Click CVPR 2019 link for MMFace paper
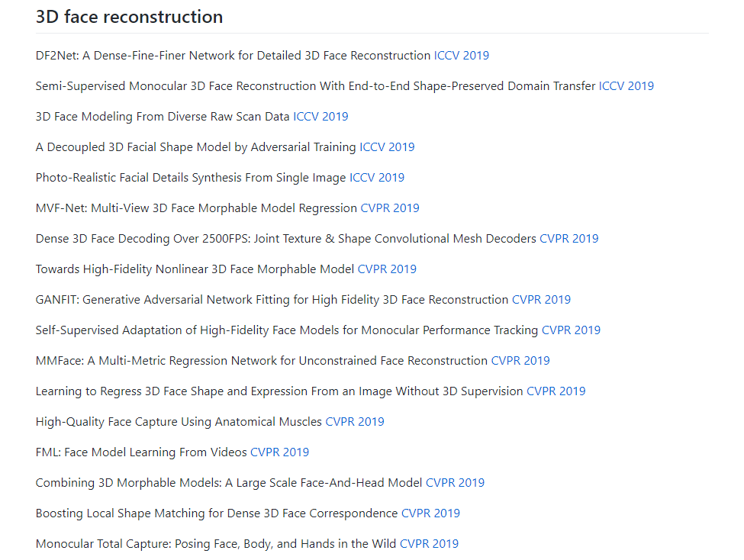This screenshot has width=744, height=560. click(x=520, y=361)
